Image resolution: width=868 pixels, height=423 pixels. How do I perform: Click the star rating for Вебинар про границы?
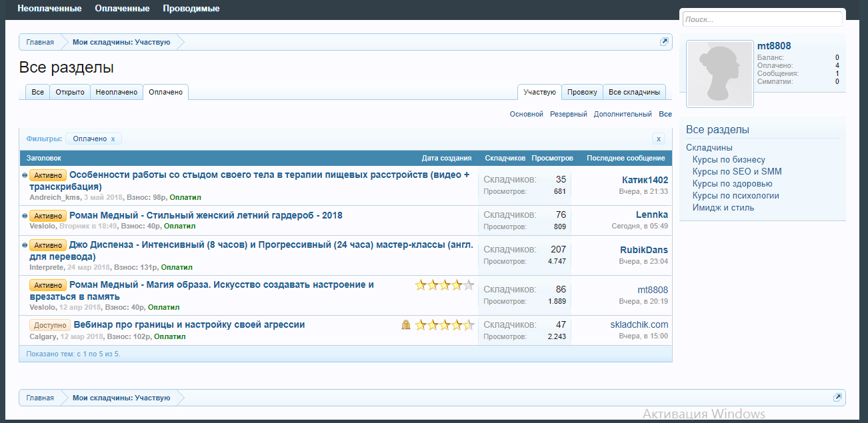click(445, 325)
